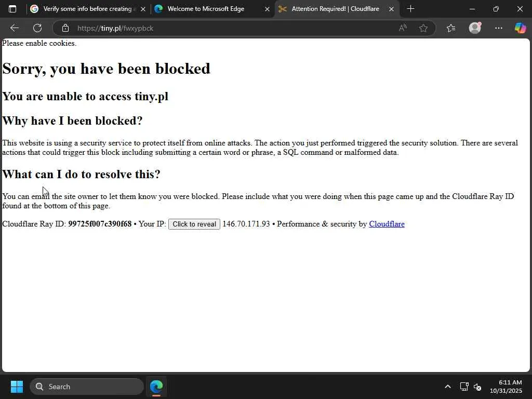Launch the Copilot sidebar icon

click(520, 28)
